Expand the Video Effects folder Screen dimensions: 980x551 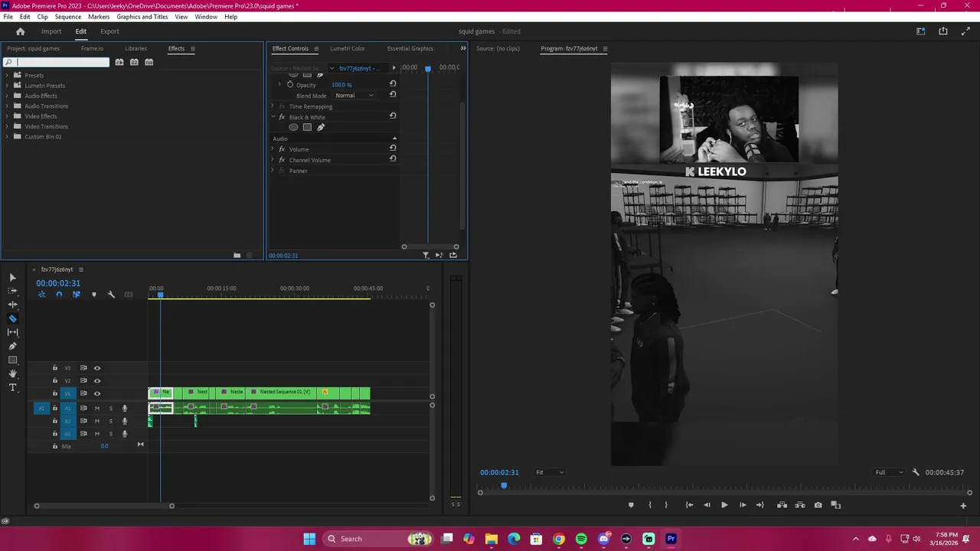tap(7, 116)
